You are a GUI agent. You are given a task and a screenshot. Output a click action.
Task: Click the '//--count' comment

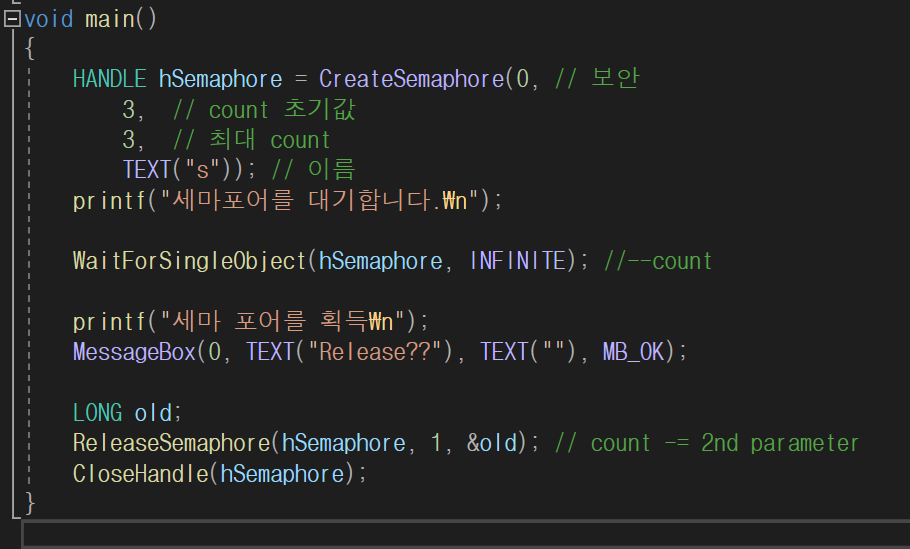pyautogui.click(x=658, y=261)
